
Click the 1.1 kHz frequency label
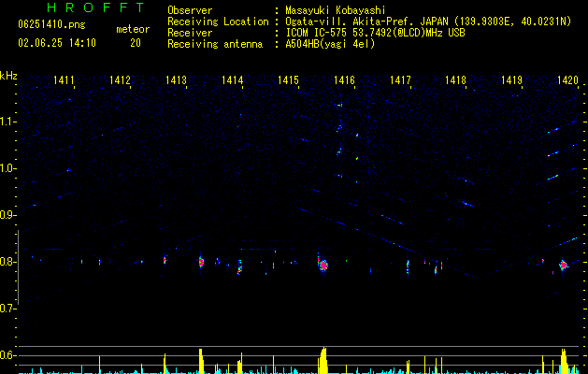tap(8, 122)
